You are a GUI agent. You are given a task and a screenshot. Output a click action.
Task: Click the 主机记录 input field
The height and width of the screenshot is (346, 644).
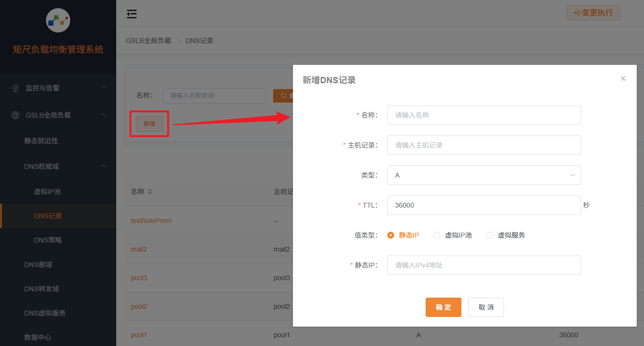click(x=484, y=145)
